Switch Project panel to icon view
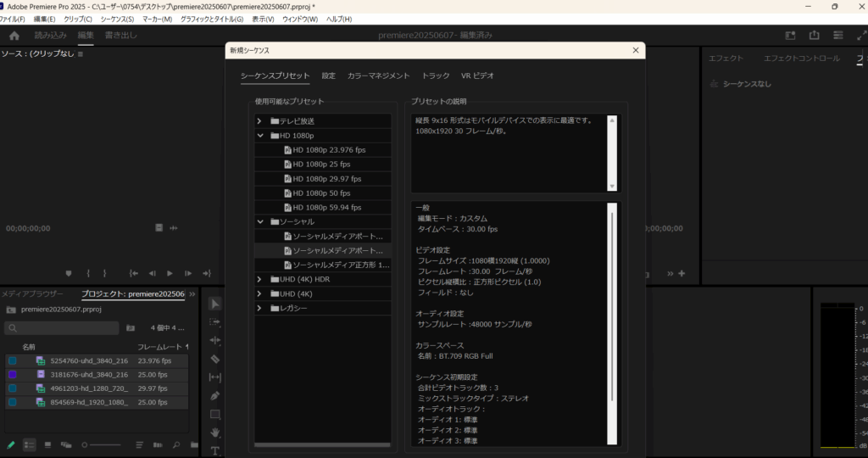 click(47, 444)
